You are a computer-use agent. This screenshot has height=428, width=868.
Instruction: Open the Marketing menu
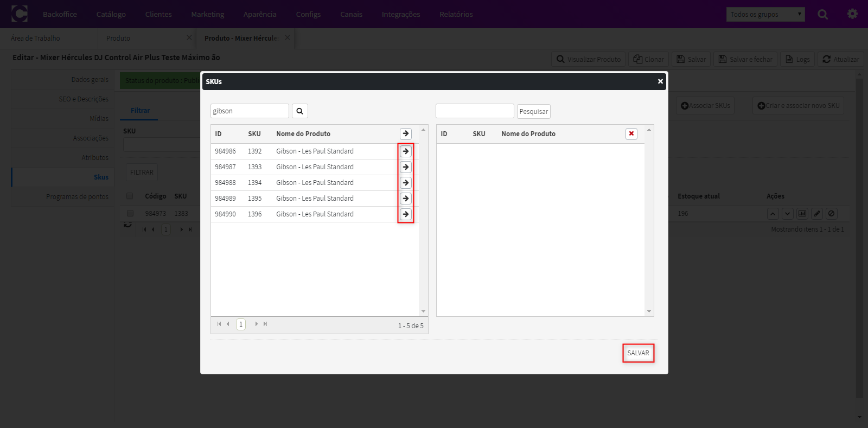tap(207, 14)
